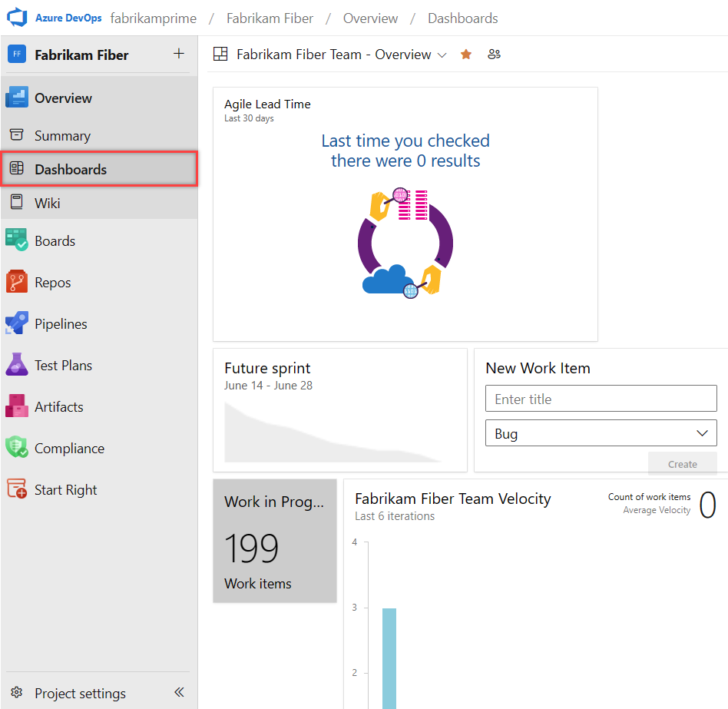Screen dimensions: 728x709
Task: Select Wiki in the Overview menu
Action: [x=47, y=203]
